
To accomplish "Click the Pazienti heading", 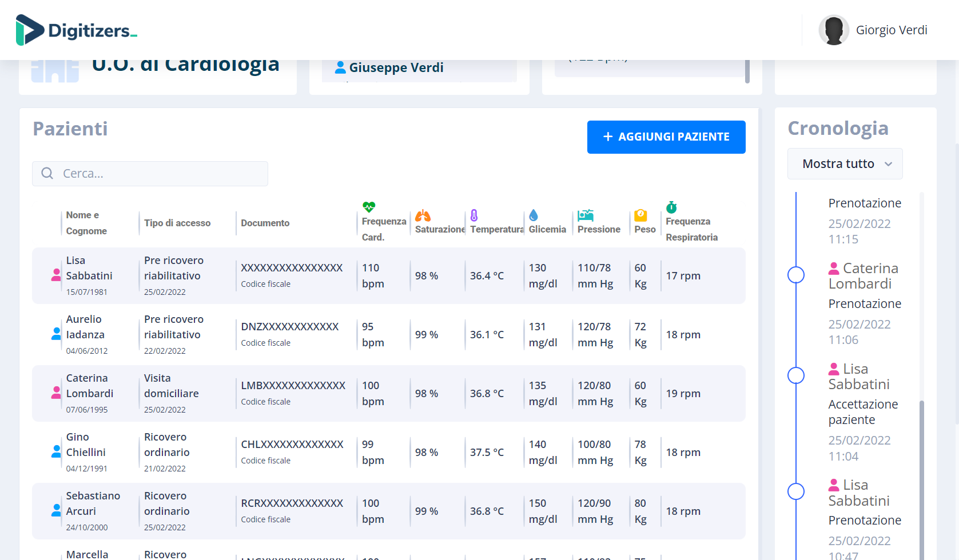I will pos(70,129).
